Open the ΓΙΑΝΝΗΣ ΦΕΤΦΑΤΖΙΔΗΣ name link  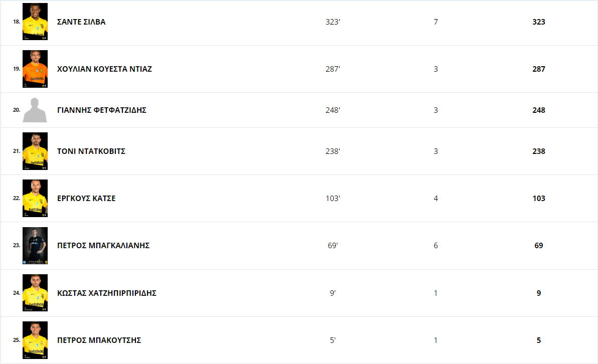point(102,110)
